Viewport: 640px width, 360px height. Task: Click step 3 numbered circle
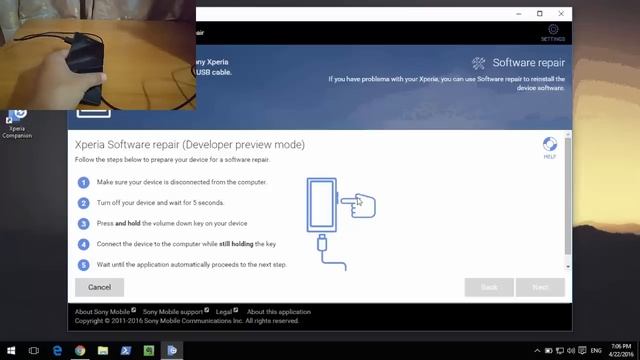point(83,224)
